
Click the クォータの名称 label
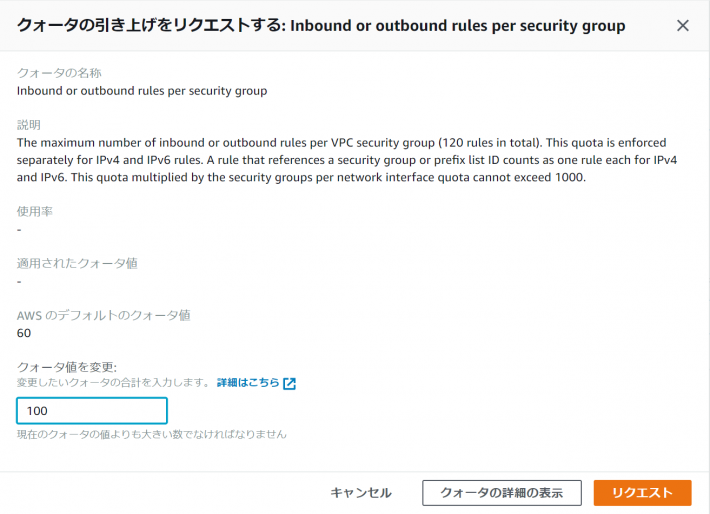[x=59, y=73]
